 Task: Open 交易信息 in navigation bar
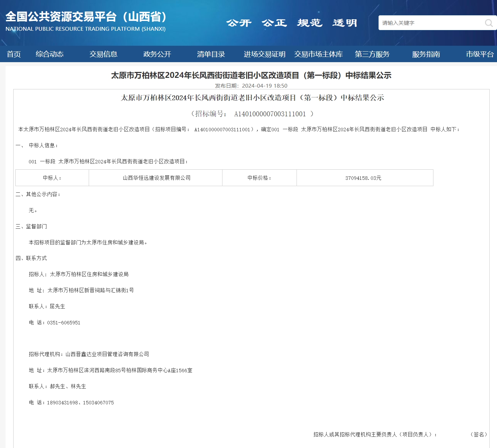103,54
